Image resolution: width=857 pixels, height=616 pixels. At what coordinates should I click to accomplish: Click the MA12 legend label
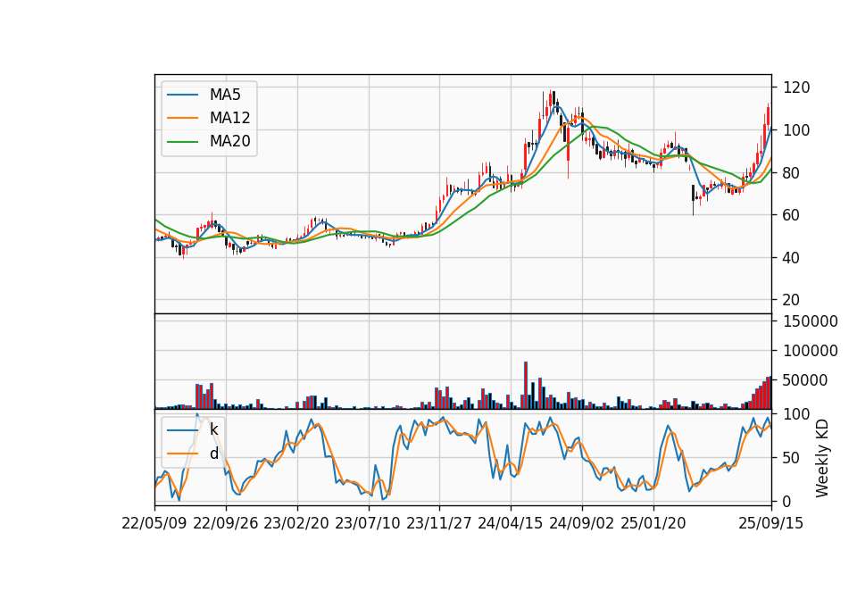coord(229,118)
